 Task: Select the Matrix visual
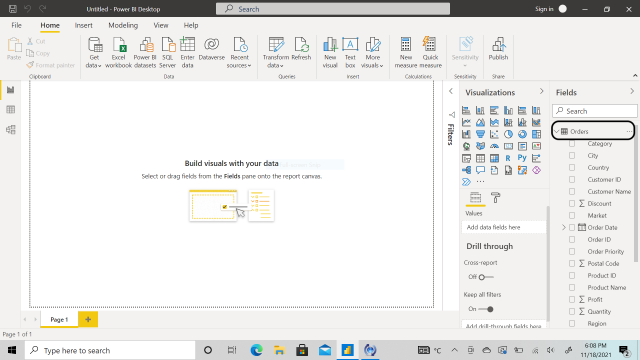click(x=494, y=158)
